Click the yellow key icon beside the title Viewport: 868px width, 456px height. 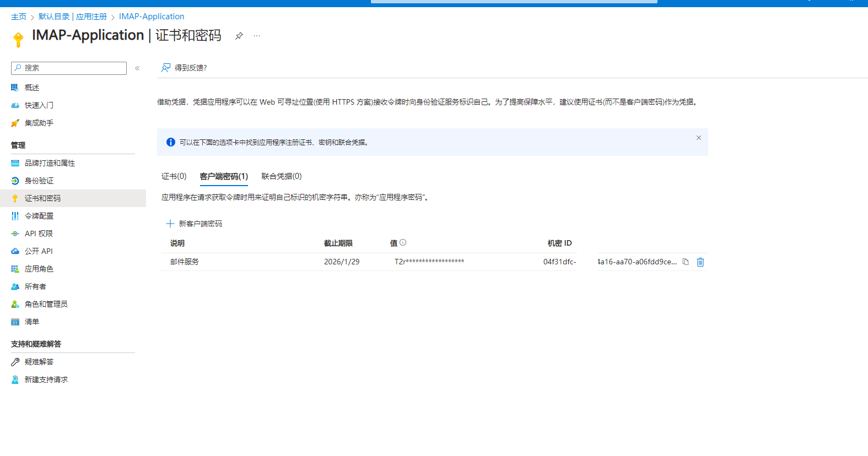pos(18,40)
